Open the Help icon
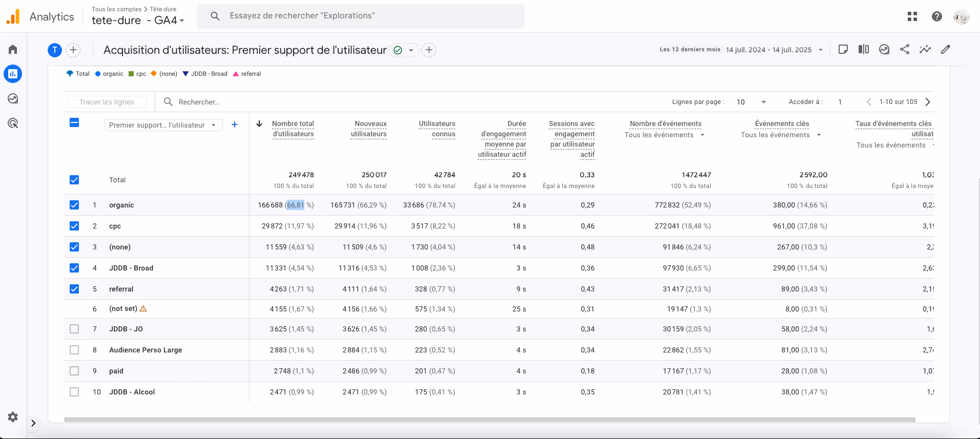The height and width of the screenshot is (439, 980). click(937, 16)
